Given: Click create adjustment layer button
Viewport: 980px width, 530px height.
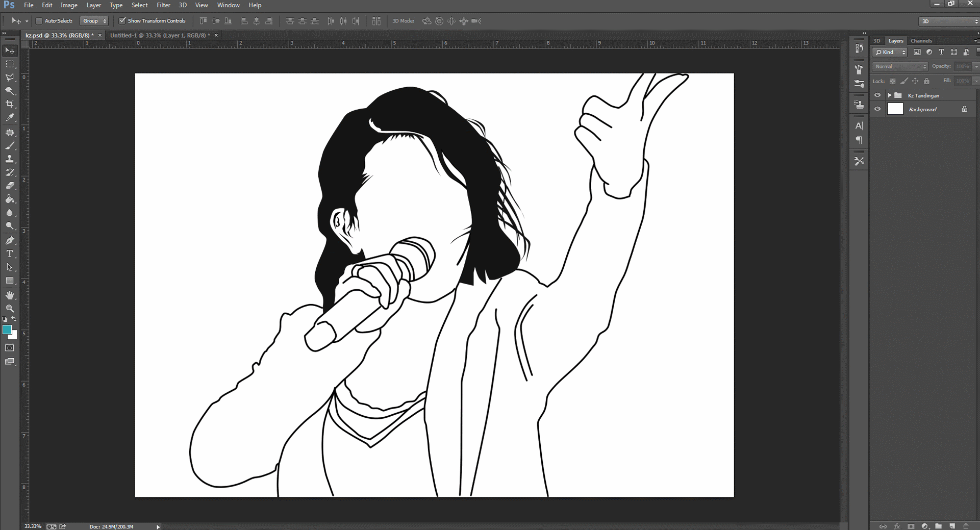Looking at the screenshot, I should point(925,526).
